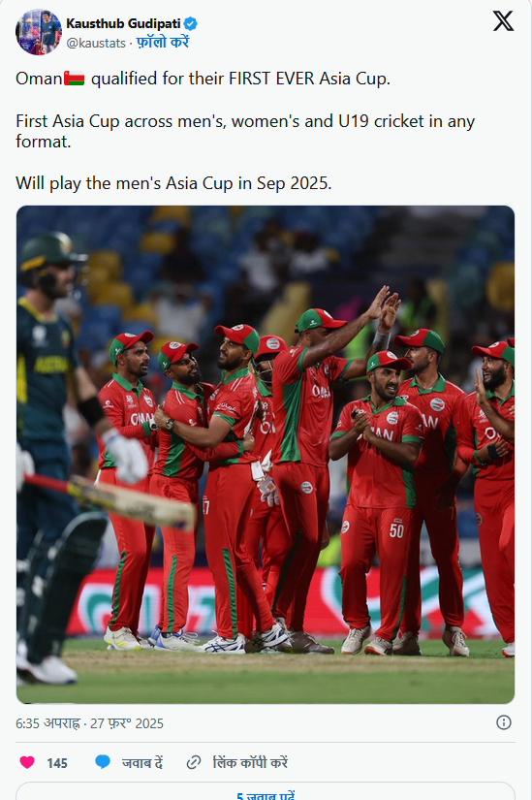Image resolution: width=532 pixels, height=800 pixels.
Task: Like the tweet with the pink heart icon
Action: 27,762
